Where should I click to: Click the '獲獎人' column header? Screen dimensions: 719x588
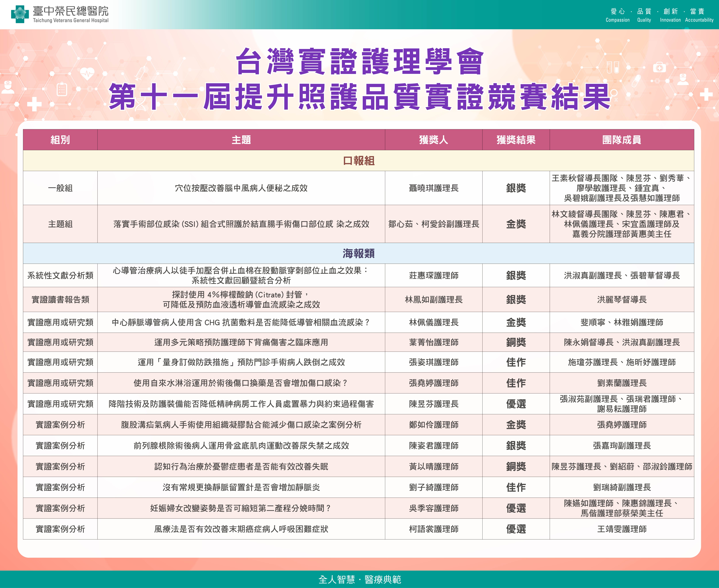[x=434, y=140]
